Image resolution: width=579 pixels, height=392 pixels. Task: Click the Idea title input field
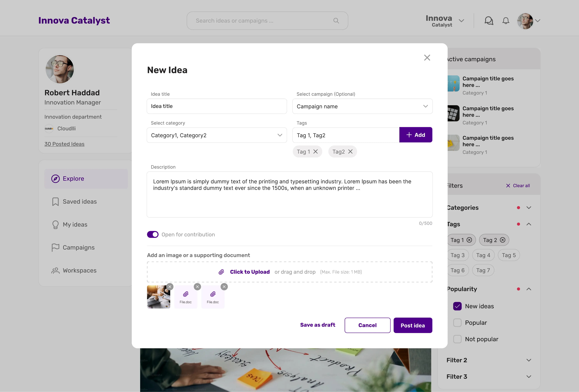(x=216, y=106)
